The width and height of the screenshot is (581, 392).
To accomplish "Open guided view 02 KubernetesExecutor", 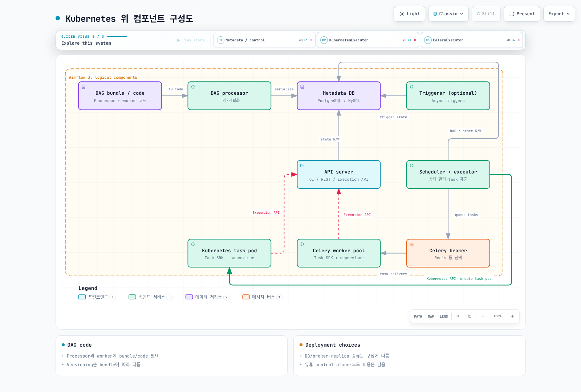I will [368, 40].
